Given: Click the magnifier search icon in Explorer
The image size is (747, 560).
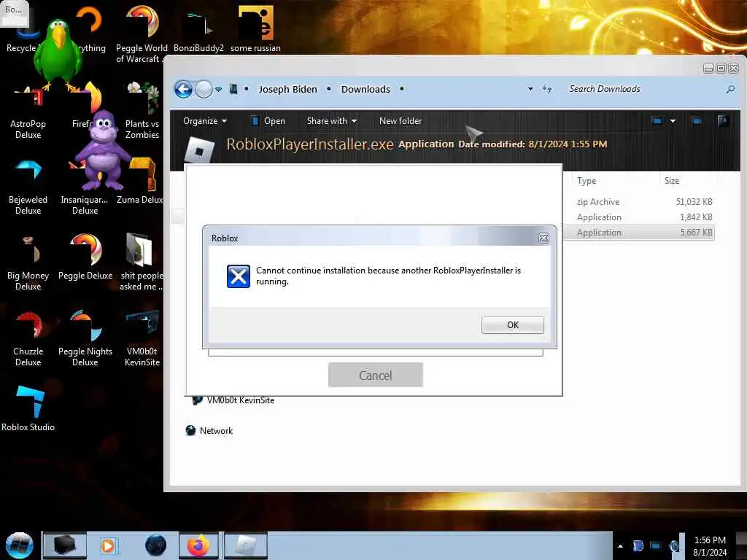Looking at the screenshot, I should coord(729,89).
